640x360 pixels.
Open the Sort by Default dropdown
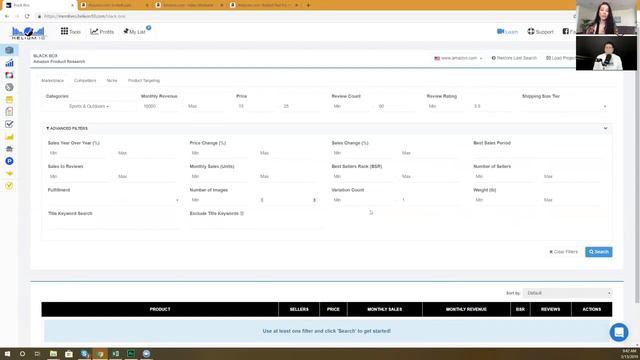[x=567, y=293]
